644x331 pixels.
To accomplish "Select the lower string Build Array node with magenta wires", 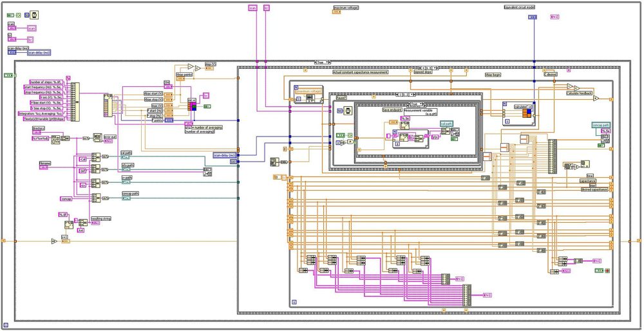I will click(x=467, y=296).
